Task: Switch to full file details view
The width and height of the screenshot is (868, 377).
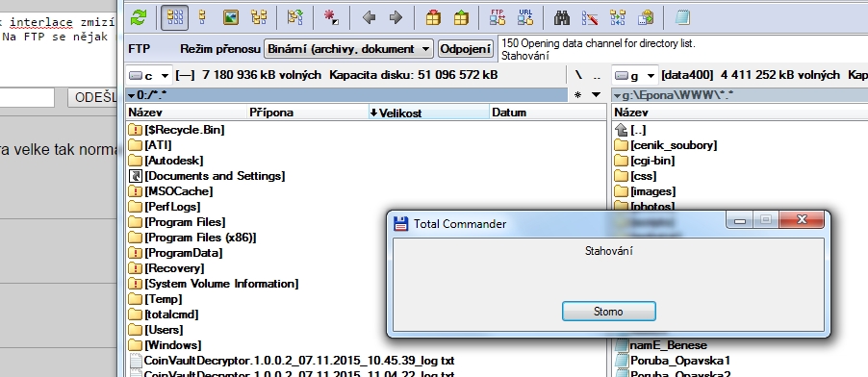Action: [202, 18]
